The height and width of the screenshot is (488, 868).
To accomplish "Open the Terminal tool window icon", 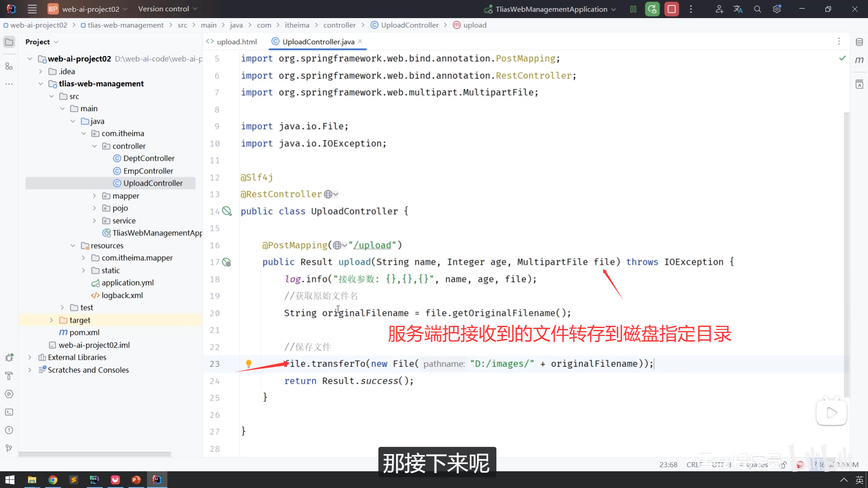I will pos(9,412).
